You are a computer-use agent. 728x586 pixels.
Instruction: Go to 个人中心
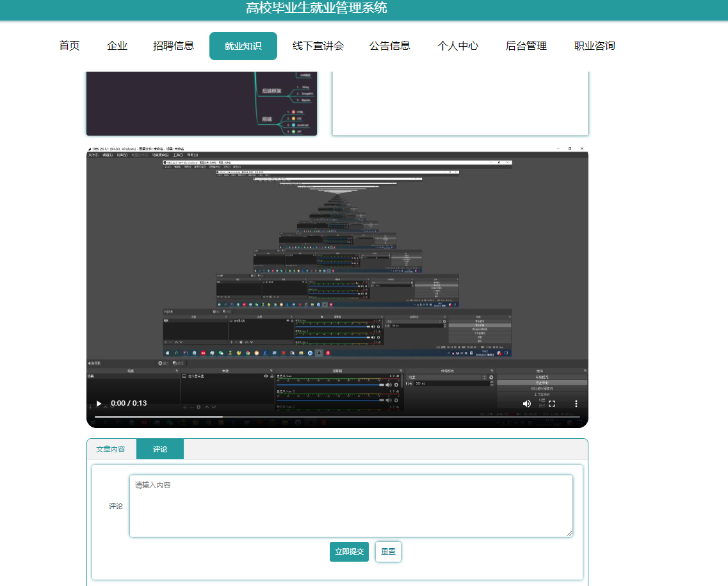tap(458, 45)
